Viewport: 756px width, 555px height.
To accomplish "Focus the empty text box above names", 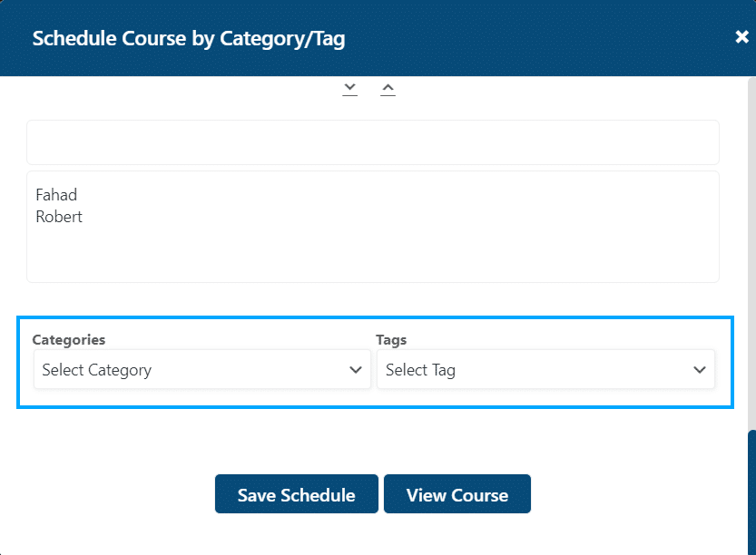I will (373, 142).
